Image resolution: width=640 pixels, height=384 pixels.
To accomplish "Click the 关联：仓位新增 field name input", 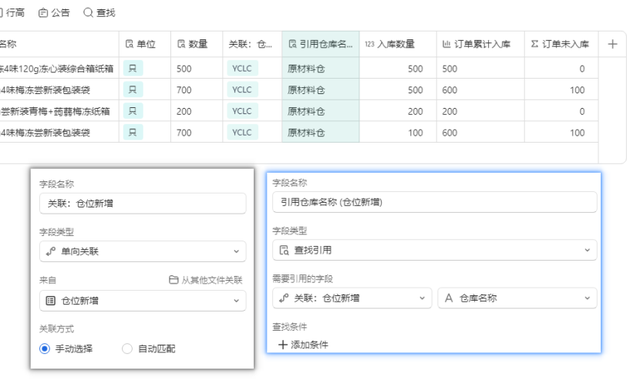I will (x=143, y=203).
